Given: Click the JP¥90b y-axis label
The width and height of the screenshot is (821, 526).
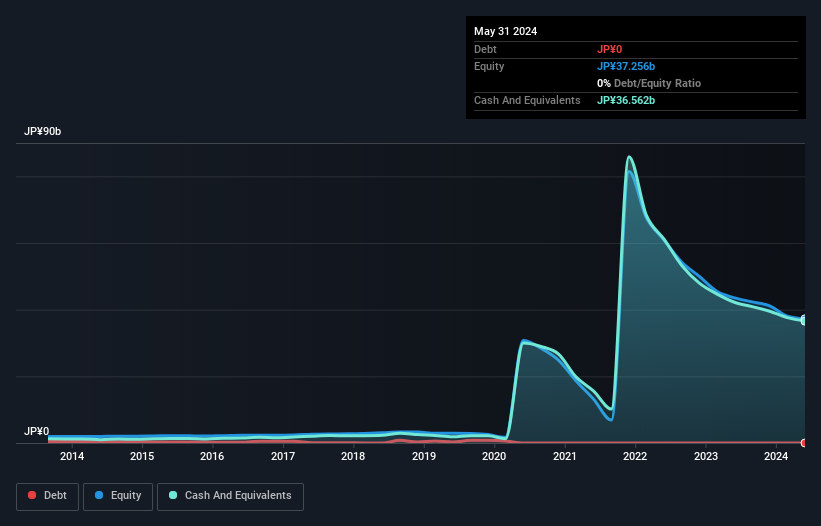Looking at the screenshot, I should [42, 131].
